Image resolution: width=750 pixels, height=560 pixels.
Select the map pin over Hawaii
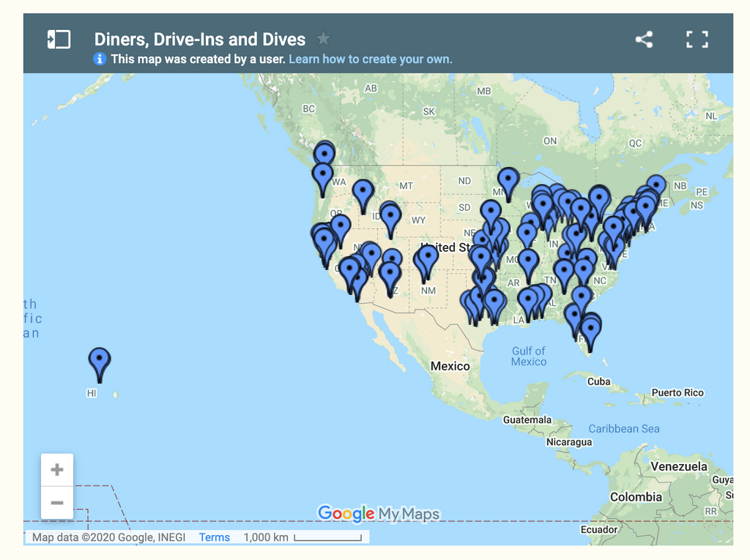[x=100, y=365]
